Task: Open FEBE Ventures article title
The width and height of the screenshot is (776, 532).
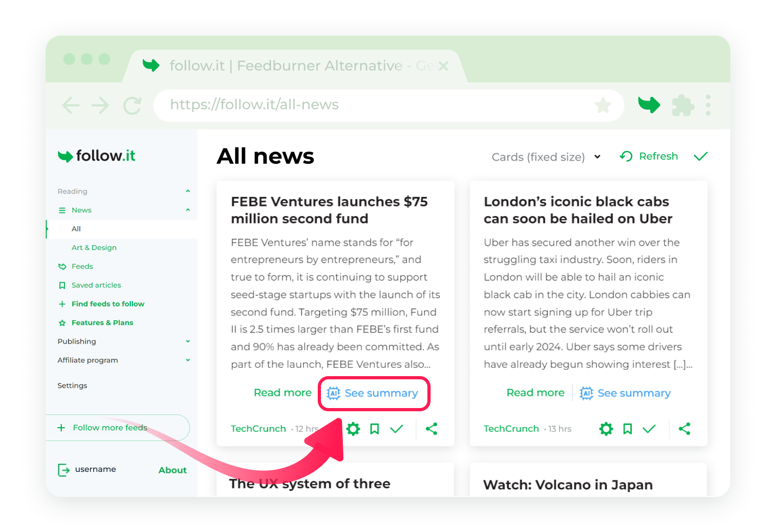Action: pos(329,210)
